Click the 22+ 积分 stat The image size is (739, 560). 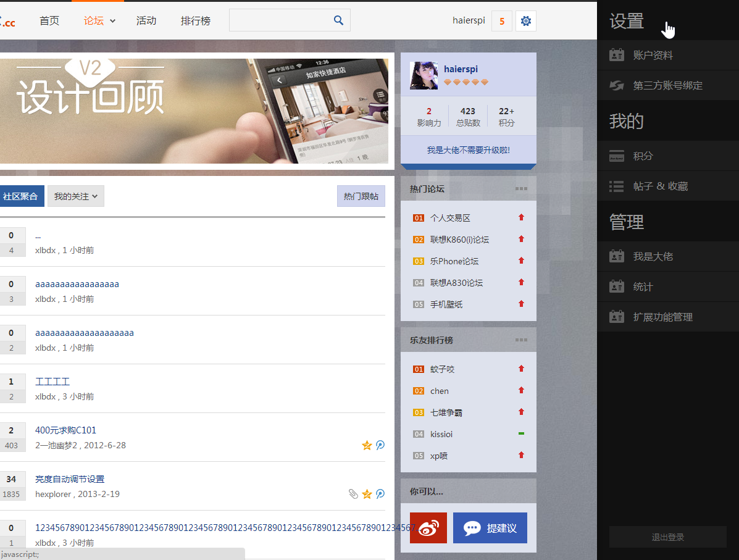[x=507, y=117]
